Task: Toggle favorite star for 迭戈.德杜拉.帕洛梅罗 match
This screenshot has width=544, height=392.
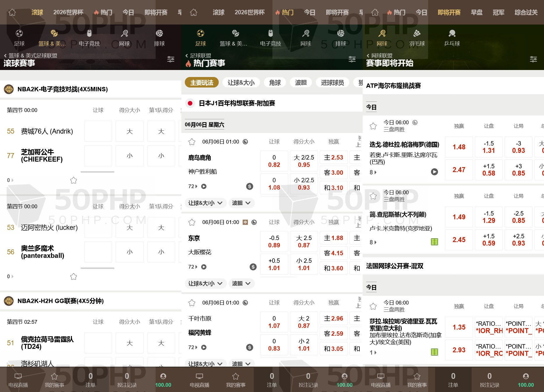Action: pyautogui.click(x=373, y=126)
